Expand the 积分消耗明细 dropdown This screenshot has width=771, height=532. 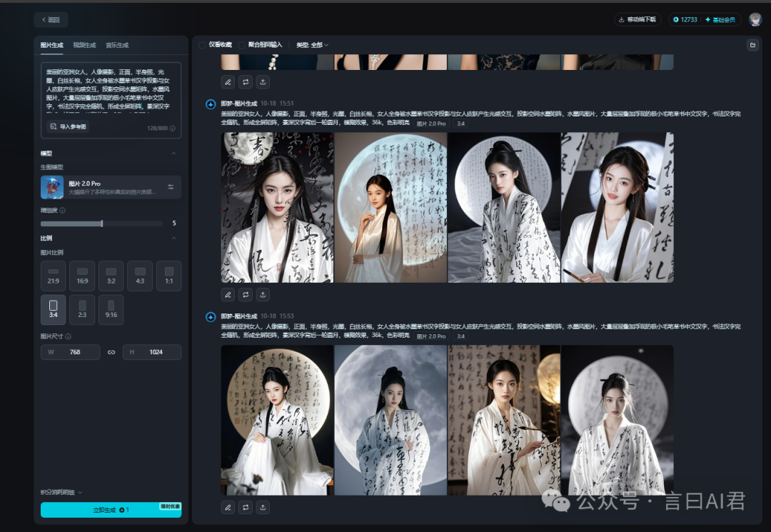click(x=61, y=492)
